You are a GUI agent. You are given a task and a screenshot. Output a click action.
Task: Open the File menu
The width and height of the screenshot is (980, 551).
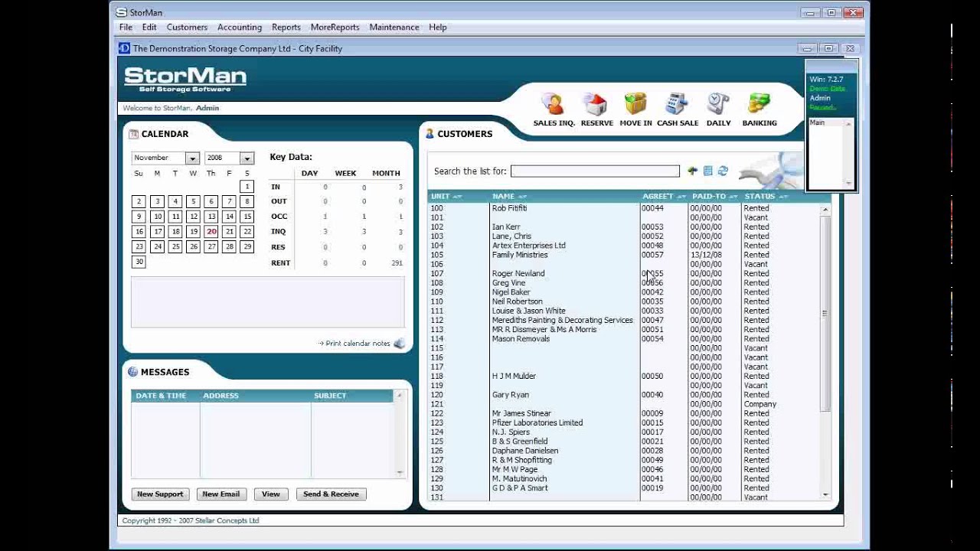point(126,27)
